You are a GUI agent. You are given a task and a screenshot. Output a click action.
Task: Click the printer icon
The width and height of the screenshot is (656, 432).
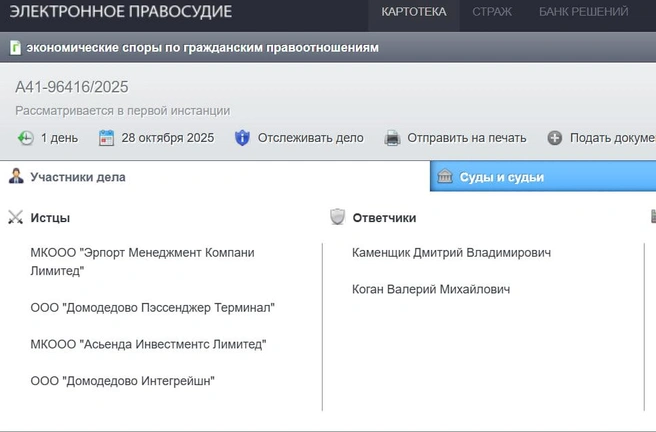(392, 138)
